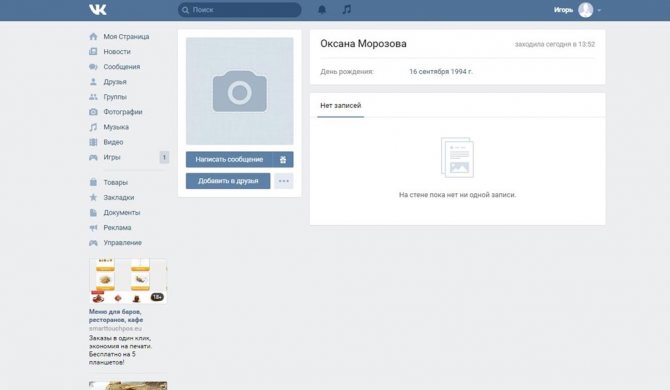Go to Закладки star item

click(118, 197)
